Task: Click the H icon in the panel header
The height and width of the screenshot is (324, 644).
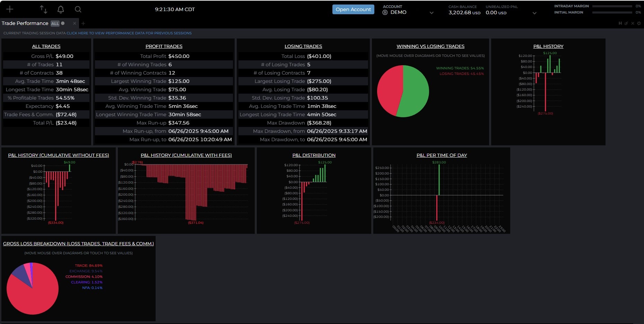Action: pyautogui.click(x=620, y=23)
